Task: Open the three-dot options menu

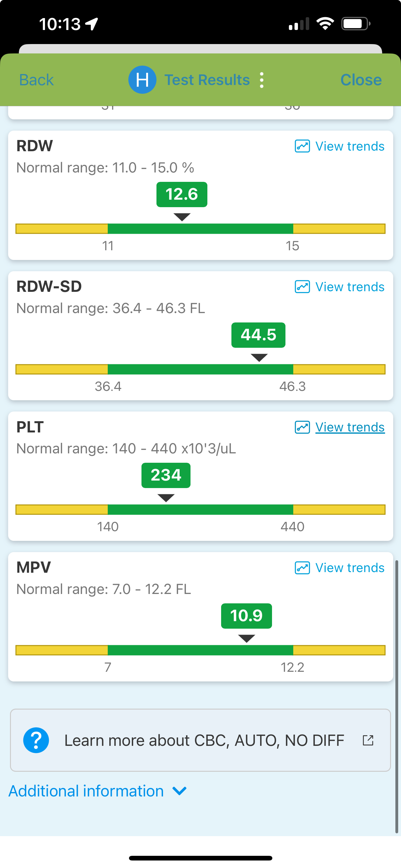Action: (x=262, y=80)
